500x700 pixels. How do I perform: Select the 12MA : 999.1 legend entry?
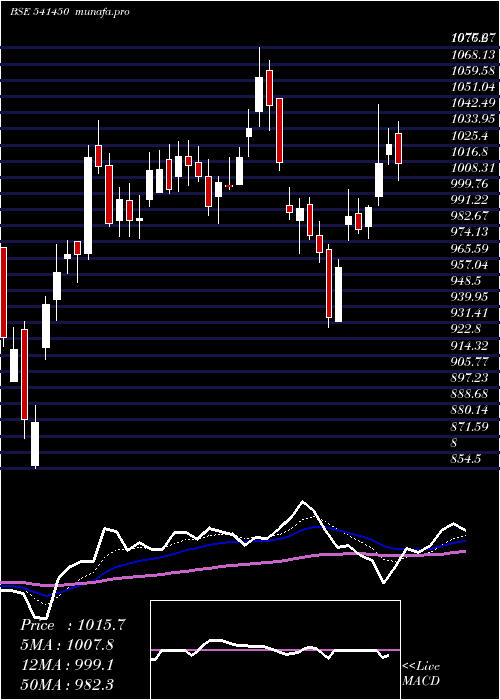coord(67,664)
